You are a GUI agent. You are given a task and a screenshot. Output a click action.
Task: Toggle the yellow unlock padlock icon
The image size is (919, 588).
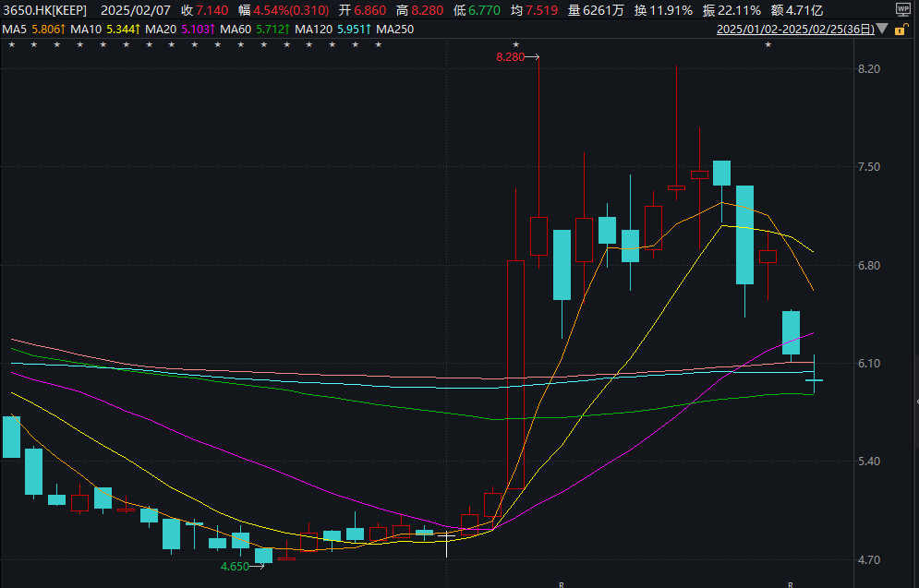(901, 30)
